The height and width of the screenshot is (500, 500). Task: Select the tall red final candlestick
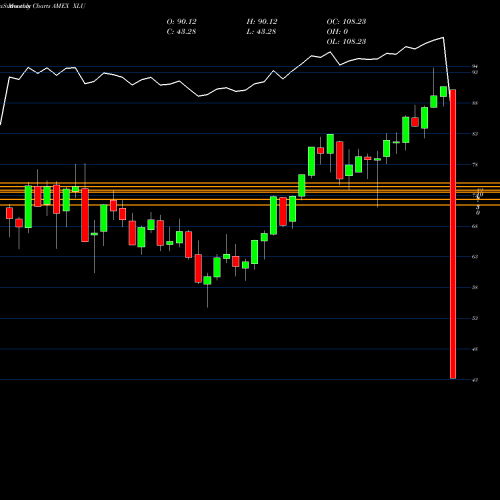point(453,234)
